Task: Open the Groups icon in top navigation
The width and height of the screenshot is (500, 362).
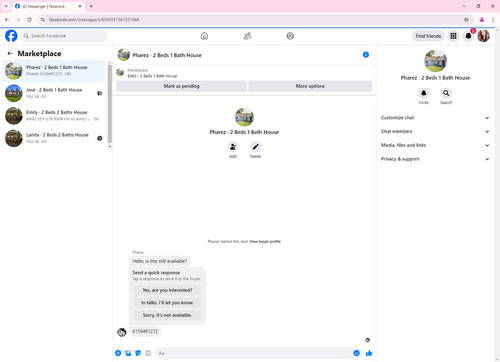Action: click(x=290, y=36)
